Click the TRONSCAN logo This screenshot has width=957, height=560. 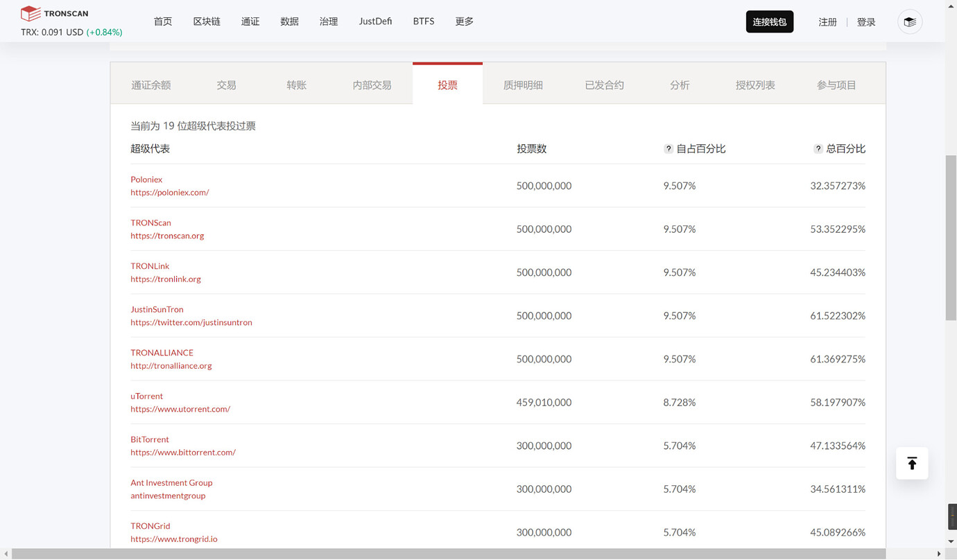point(54,12)
